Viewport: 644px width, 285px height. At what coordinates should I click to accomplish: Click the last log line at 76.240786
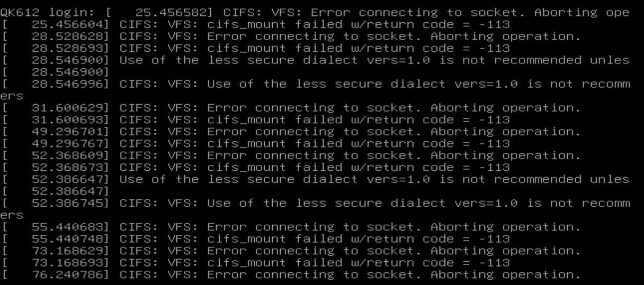[x=291, y=274]
